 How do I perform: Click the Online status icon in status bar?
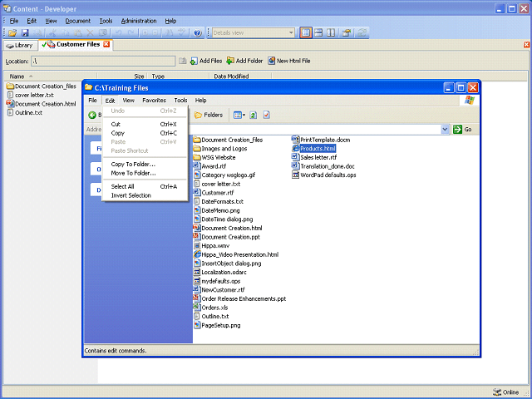497,392
